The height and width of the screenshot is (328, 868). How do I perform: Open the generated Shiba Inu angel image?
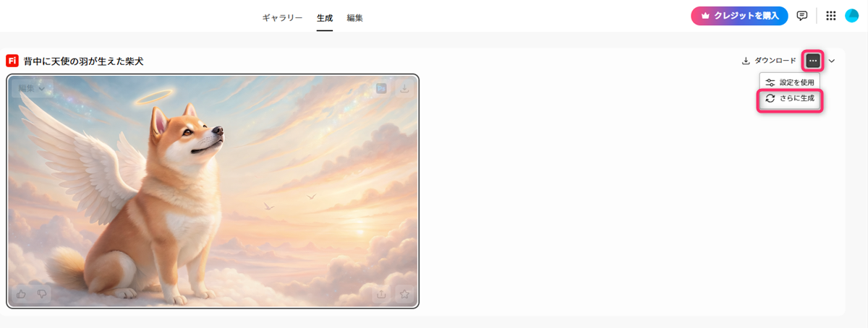213,191
